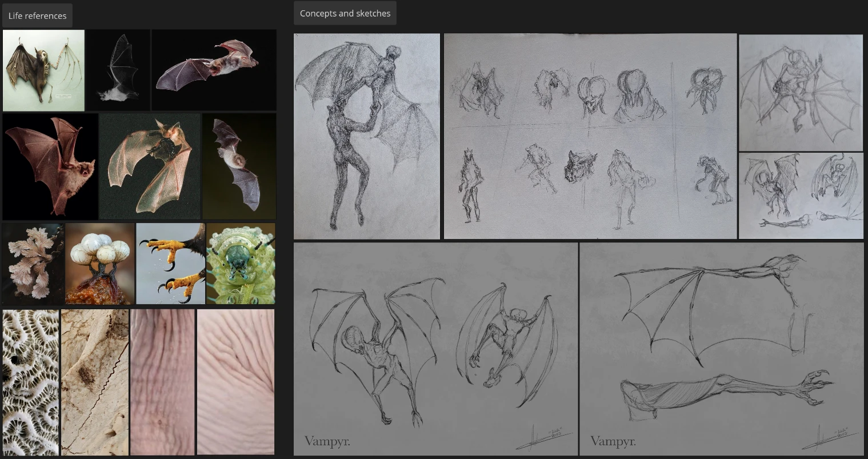The height and width of the screenshot is (459, 868).
Task: Select the wrinkled pink skin texture photo
Action: tap(162, 382)
